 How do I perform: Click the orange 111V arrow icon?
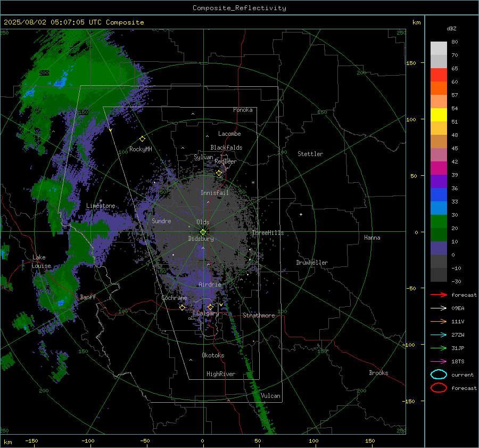(439, 321)
